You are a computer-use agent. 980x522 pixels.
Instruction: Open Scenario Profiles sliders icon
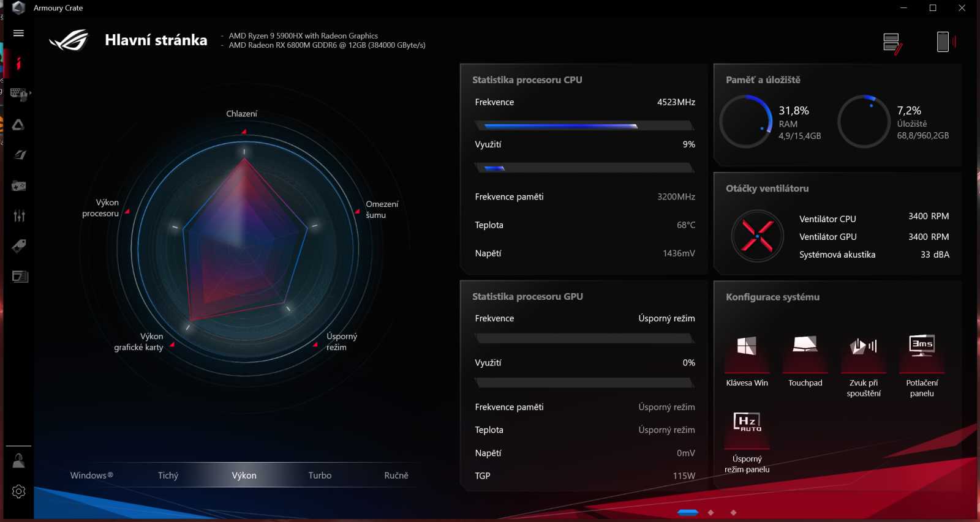point(19,215)
